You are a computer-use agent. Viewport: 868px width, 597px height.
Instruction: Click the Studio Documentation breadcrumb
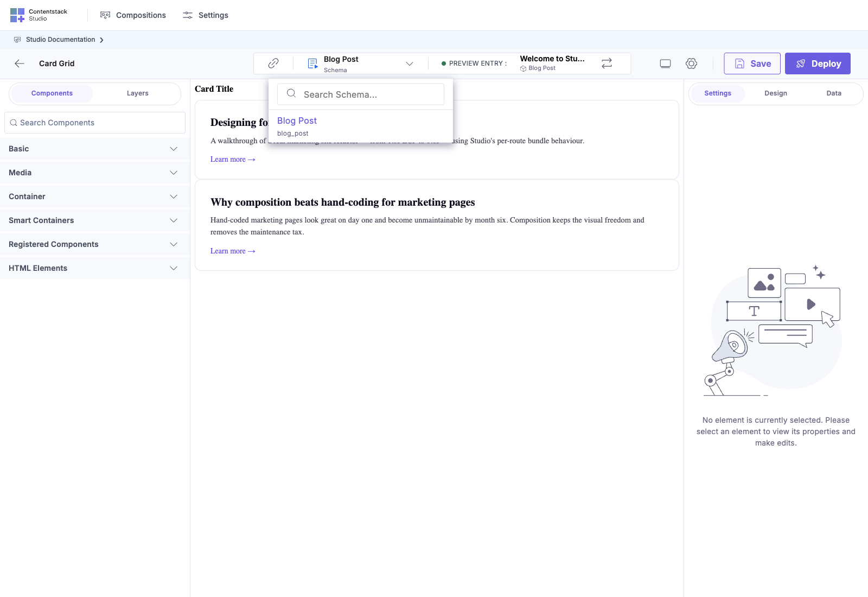click(x=60, y=40)
